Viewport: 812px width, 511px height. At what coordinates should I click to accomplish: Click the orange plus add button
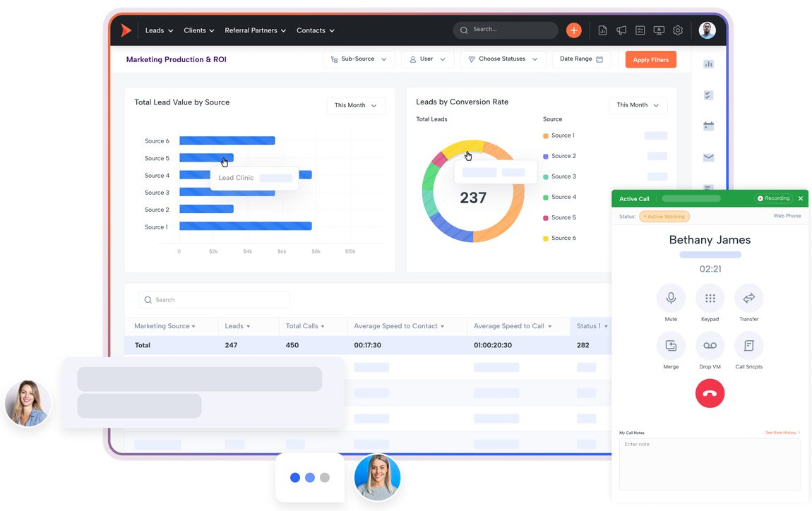tap(573, 30)
